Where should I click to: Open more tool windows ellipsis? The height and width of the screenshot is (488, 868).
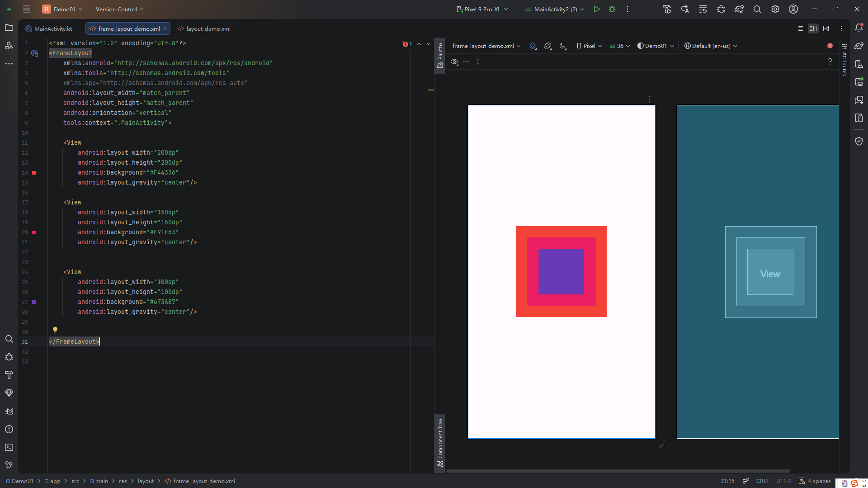(9, 64)
